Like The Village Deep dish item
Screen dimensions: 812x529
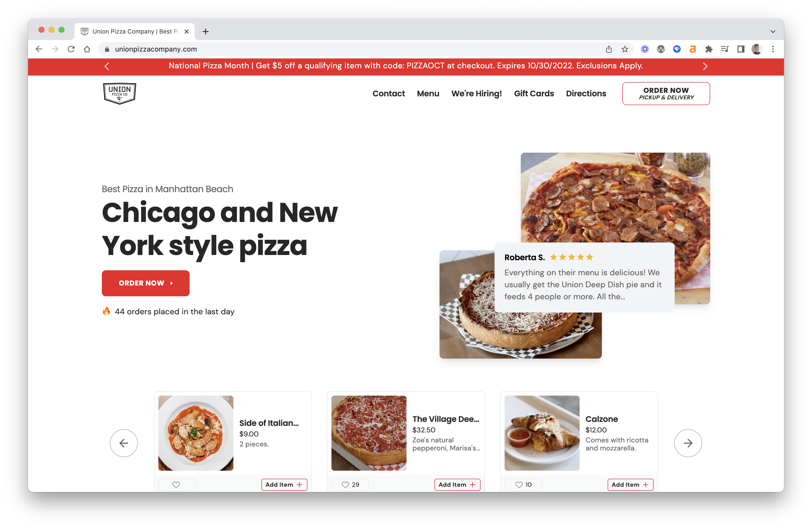tap(350, 485)
